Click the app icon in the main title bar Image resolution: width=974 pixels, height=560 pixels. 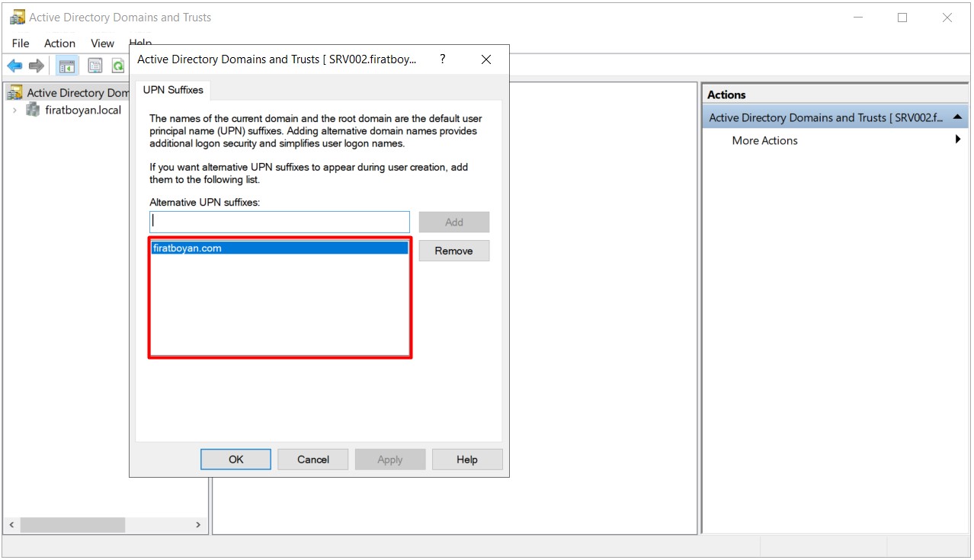pos(17,17)
